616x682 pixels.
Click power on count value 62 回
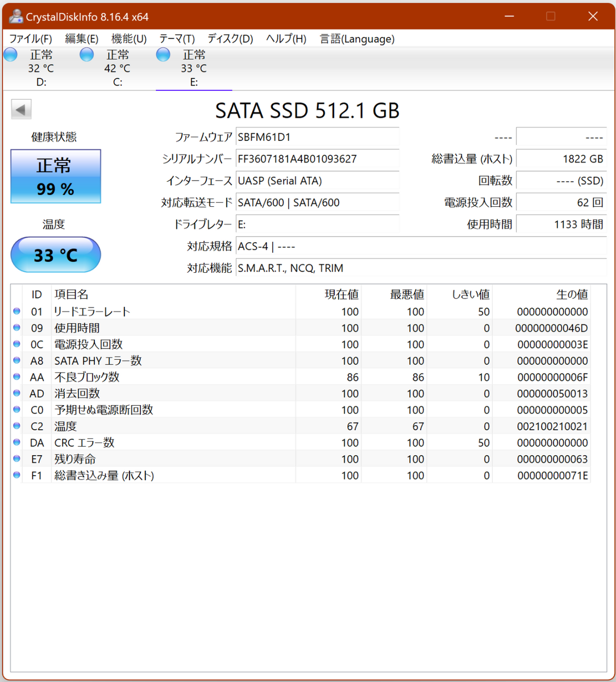click(561, 202)
